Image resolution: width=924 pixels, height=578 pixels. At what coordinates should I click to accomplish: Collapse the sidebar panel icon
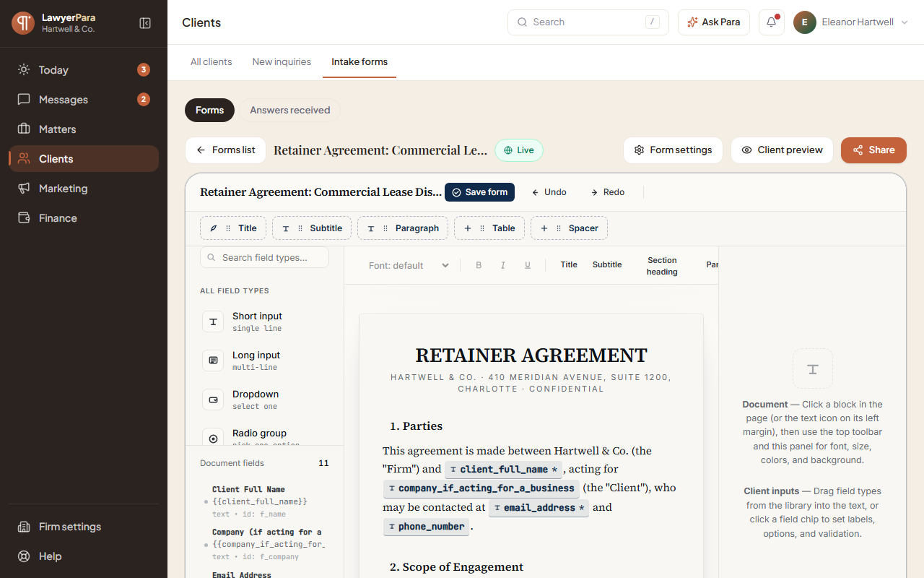tap(145, 23)
